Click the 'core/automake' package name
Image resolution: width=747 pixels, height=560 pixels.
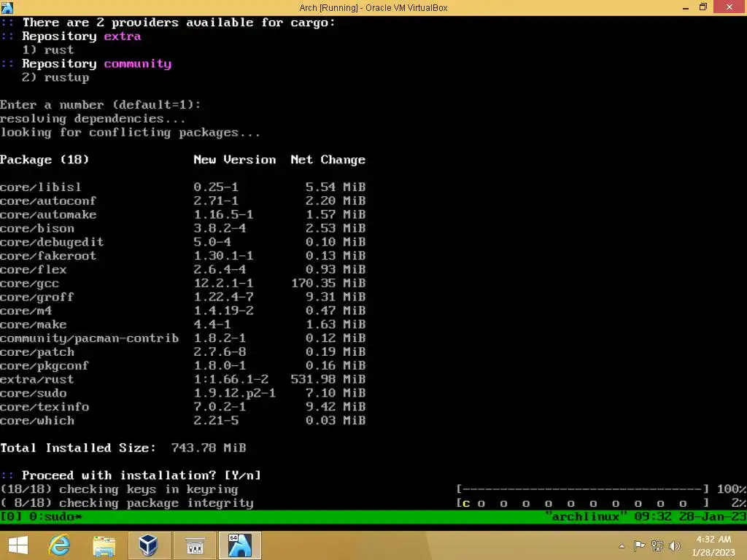pos(47,215)
